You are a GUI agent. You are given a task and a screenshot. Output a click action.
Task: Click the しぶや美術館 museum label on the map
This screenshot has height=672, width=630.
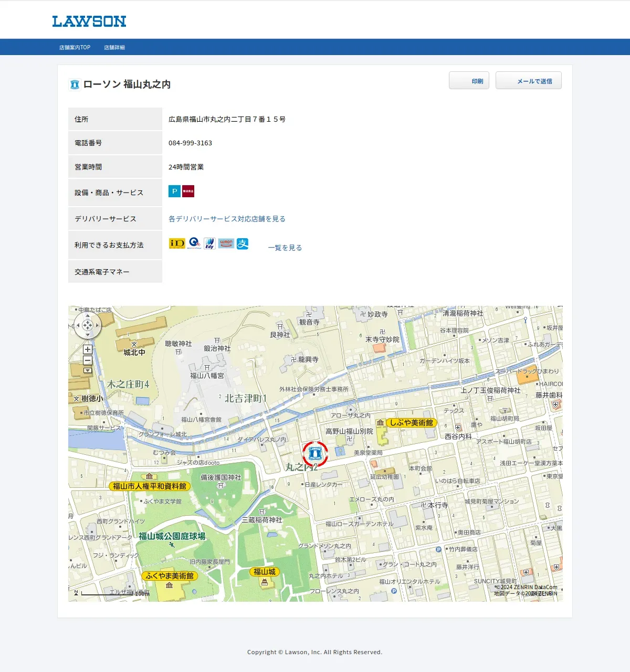[412, 422]
